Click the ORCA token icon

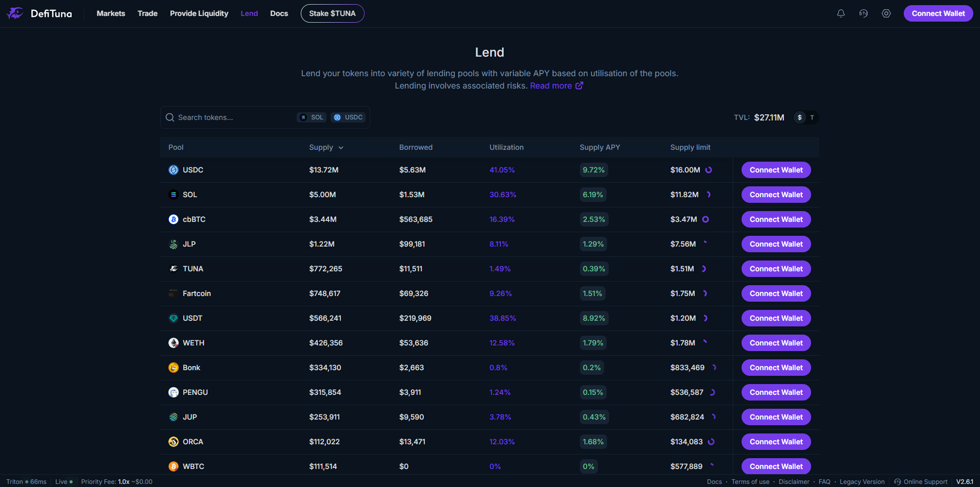pyautogui.click(x=174, y=442)
